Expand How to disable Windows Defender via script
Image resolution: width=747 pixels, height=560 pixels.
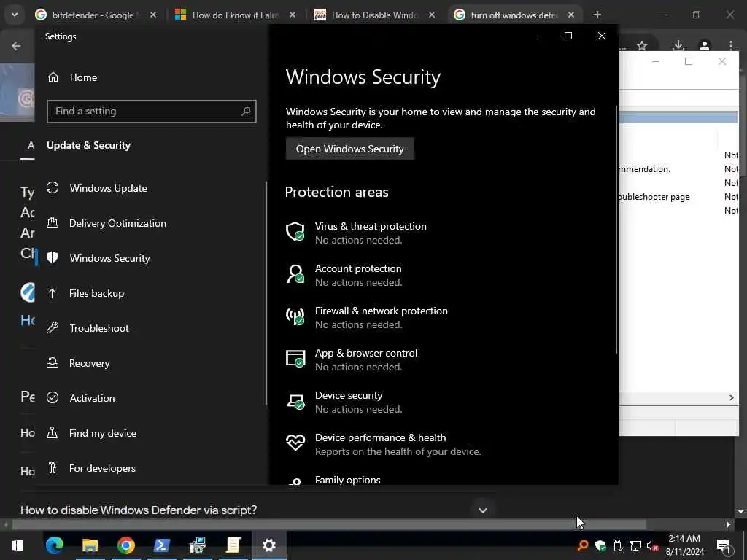[x=483, y=510]
